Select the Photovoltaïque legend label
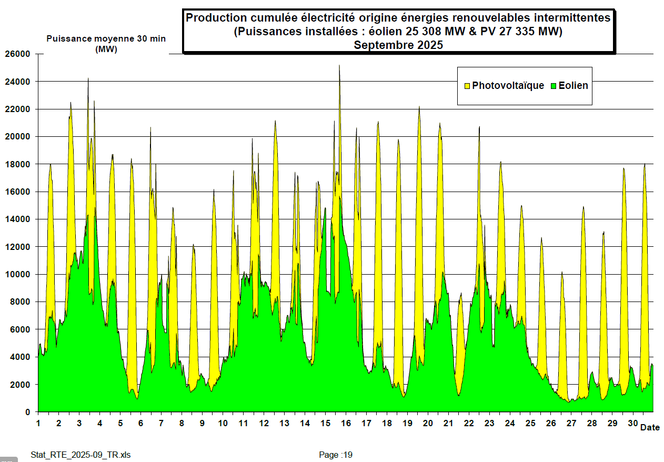 [x=508, y=86]
